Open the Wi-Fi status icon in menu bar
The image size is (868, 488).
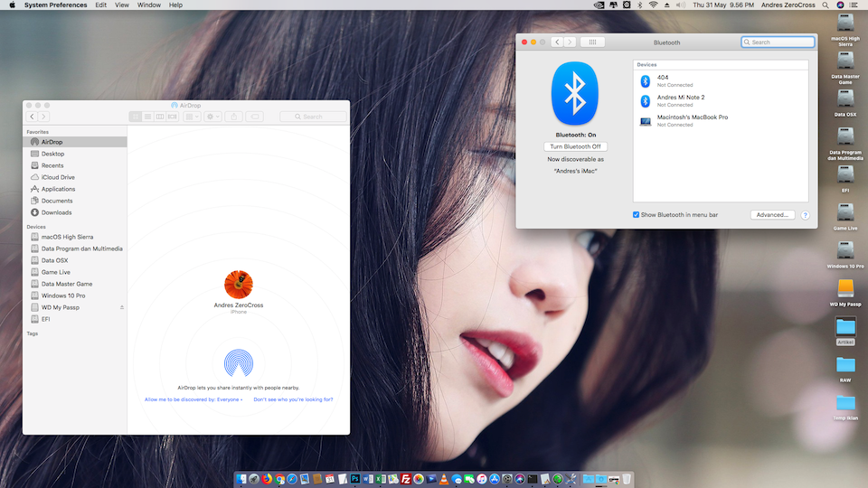(653, 5)
